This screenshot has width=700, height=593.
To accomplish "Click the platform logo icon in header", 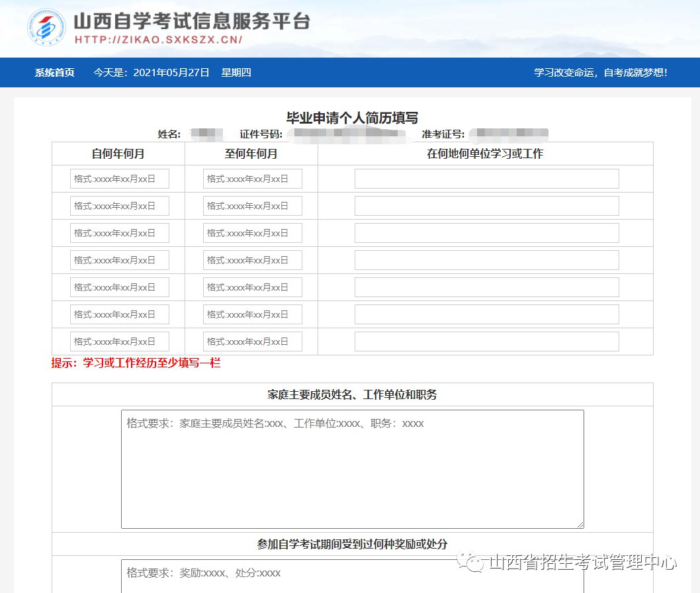I will coord(46,27).
